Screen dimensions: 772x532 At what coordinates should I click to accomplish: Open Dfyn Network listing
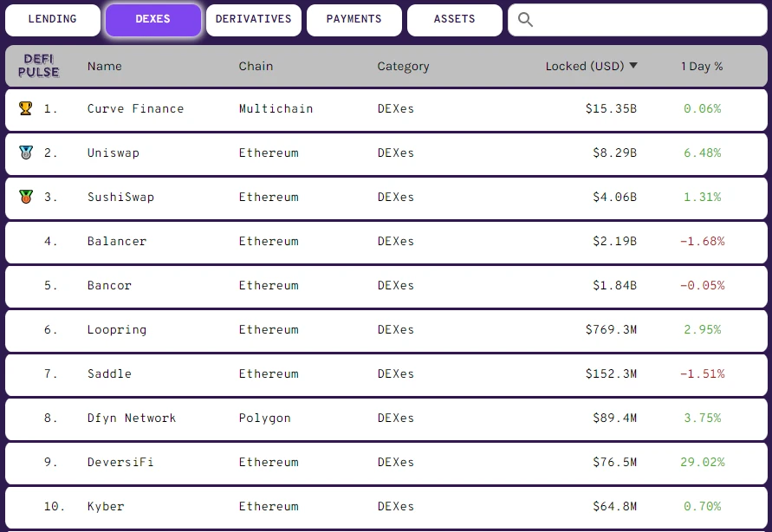pyautogui.click(x=132, y=418)
